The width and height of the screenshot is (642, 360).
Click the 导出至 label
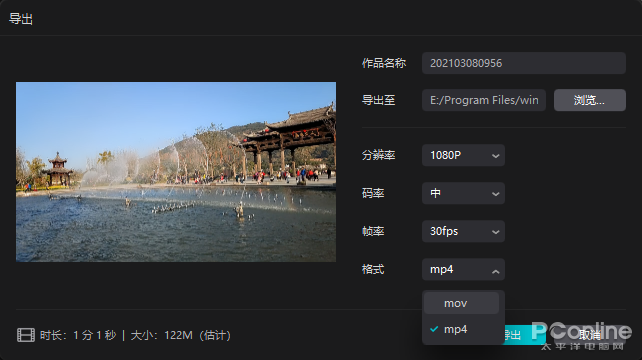coord(378,100)
